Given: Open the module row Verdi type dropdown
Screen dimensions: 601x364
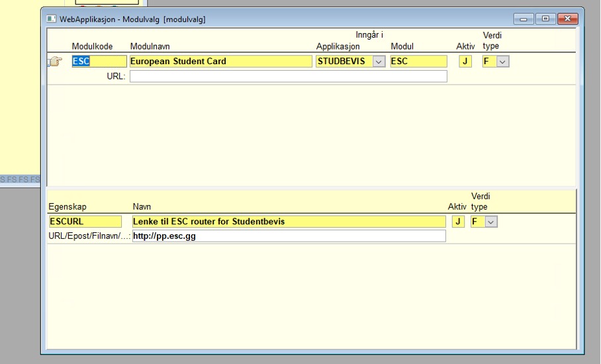Looking at the screenshot, I should click(502, 62).
